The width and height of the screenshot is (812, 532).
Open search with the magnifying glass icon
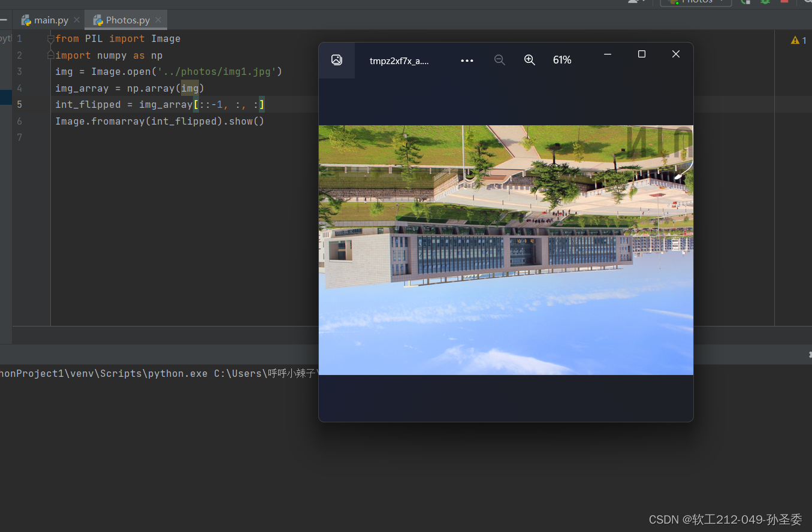(x=808, y=2)
